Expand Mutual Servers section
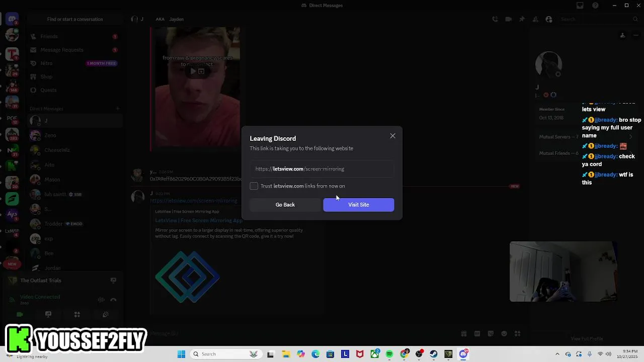644x362 pixels. pos(587,137)
